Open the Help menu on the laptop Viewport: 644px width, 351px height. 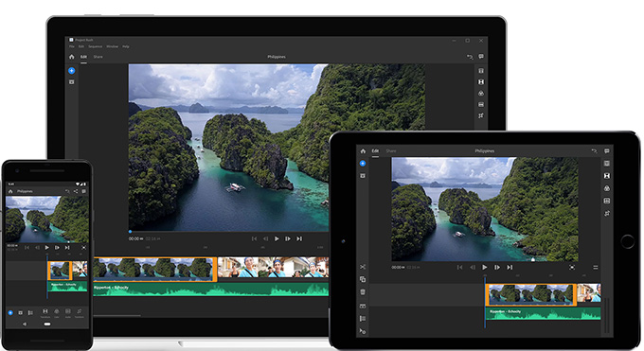pos(126,46)
